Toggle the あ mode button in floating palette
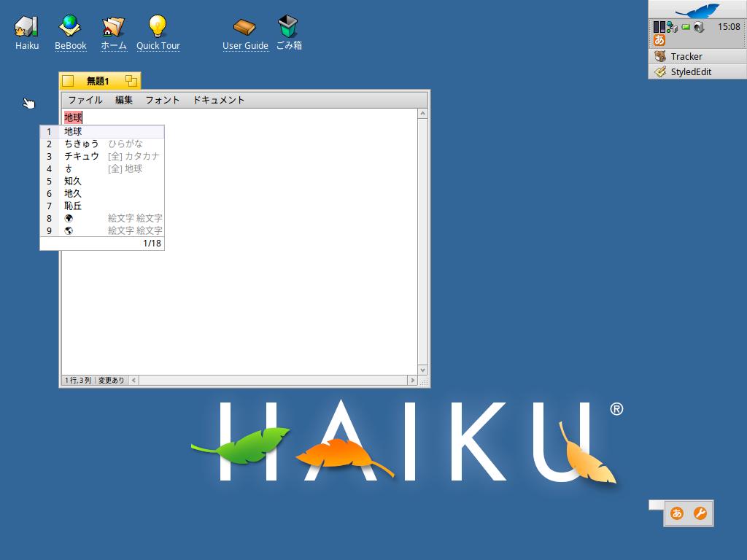Viewport: 747px width, 560px height. 677,513
